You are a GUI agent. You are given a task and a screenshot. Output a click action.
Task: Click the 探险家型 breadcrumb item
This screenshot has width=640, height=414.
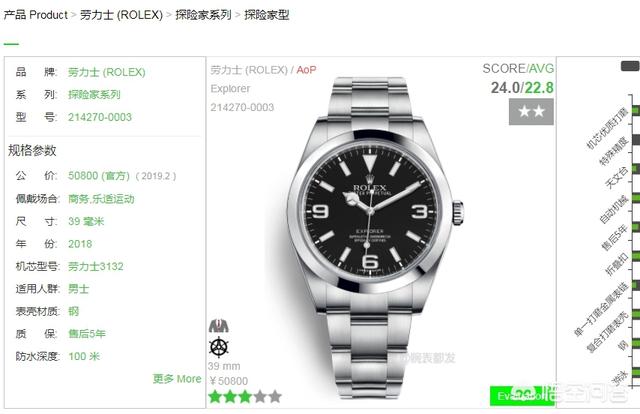(267, 15)
